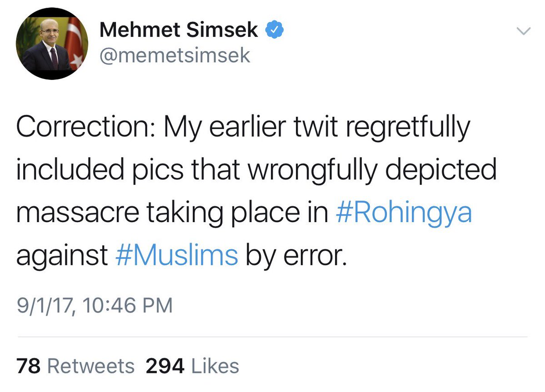Screen dimensions: 545x392
Task: View the Retweets label list
Action: pos(91,366)
